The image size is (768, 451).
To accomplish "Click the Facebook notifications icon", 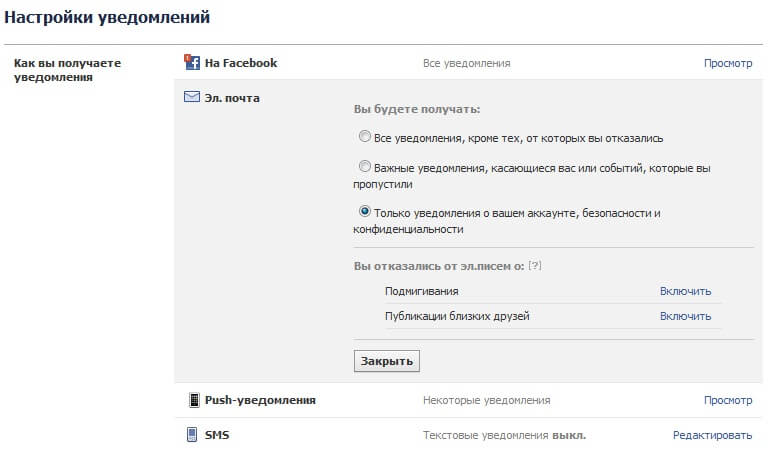I will [x=193, y=63].
